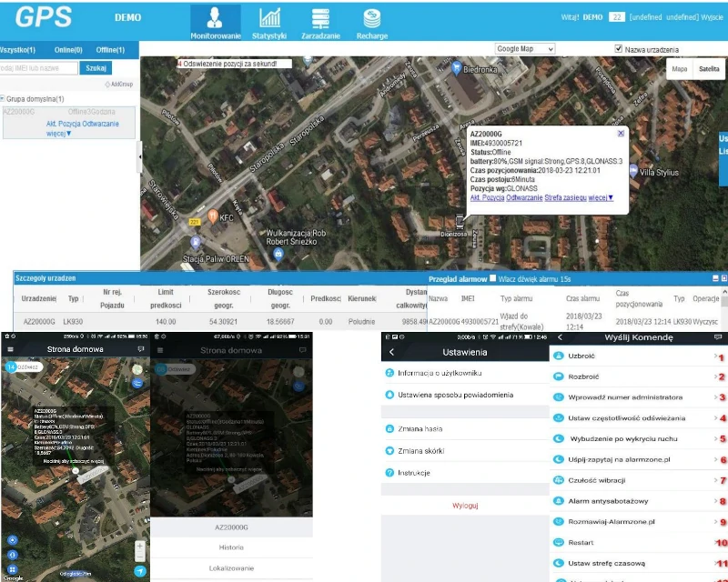This screenshot has width=728, height=582.
Task: Open the Google Map type dropdown
Action: (525, 49)
